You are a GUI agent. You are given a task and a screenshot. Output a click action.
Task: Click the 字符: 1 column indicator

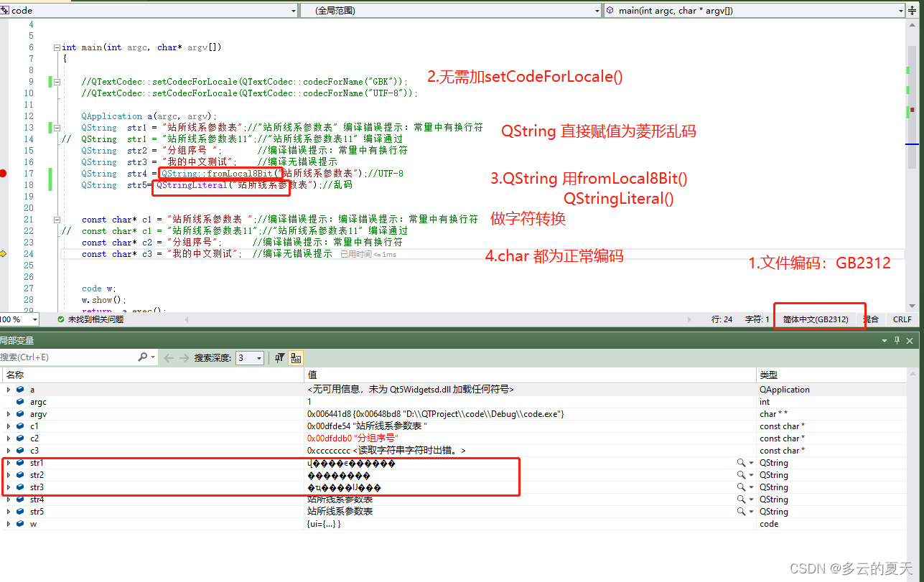(x=757, y=319)
